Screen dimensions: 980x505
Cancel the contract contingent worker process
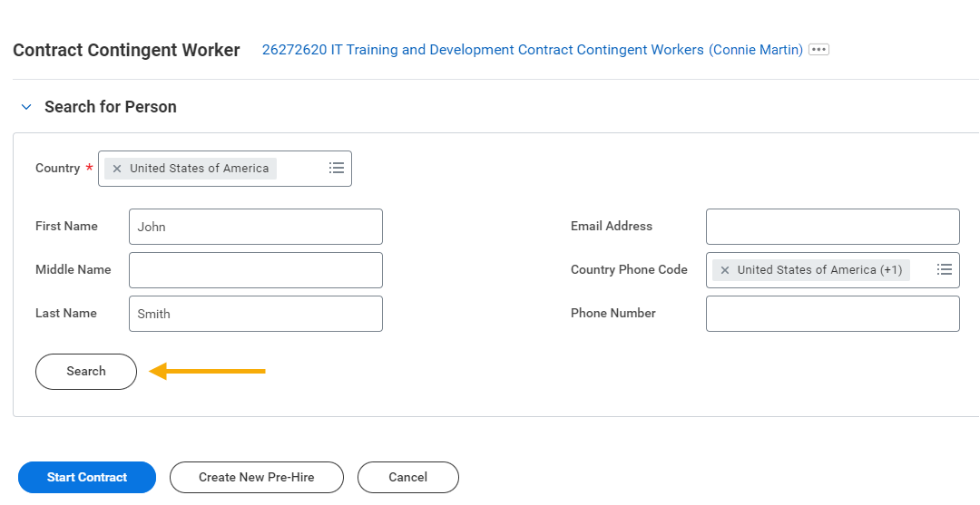(407, 477)
